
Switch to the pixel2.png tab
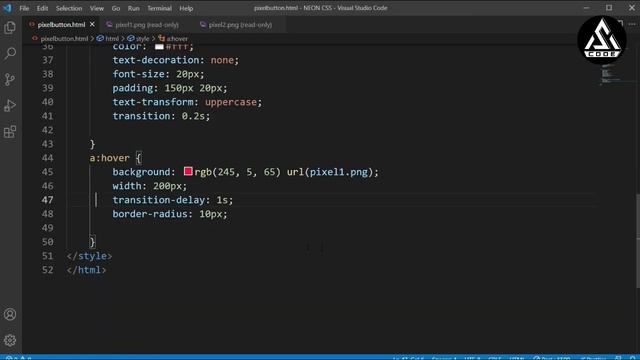pyautogui.click(x=240, y=24)
